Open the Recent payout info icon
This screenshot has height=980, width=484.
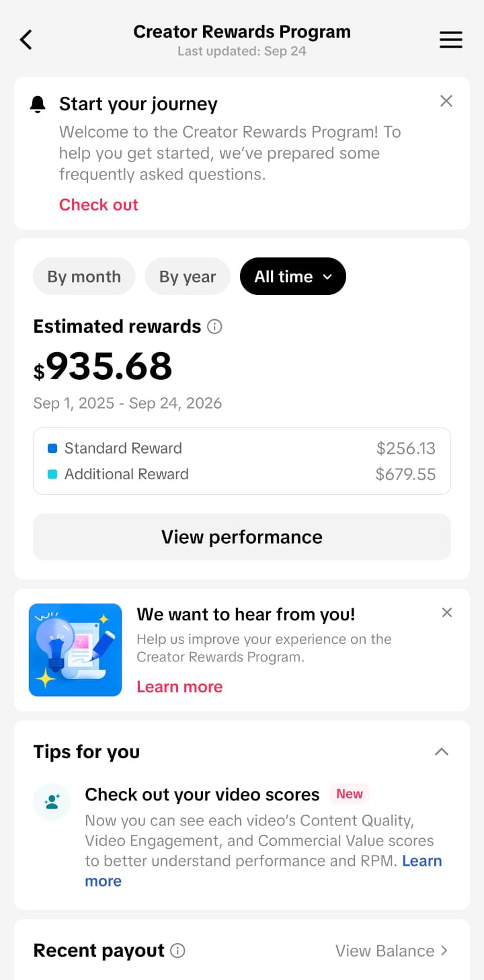[x=177, y=950]
